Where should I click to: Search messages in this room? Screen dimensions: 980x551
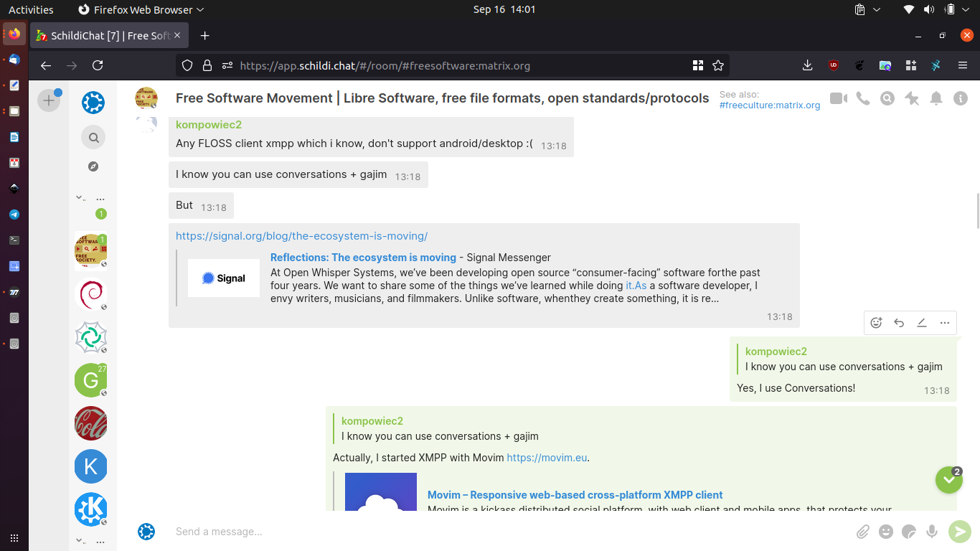pyautogui.click(x=887, y=98)
